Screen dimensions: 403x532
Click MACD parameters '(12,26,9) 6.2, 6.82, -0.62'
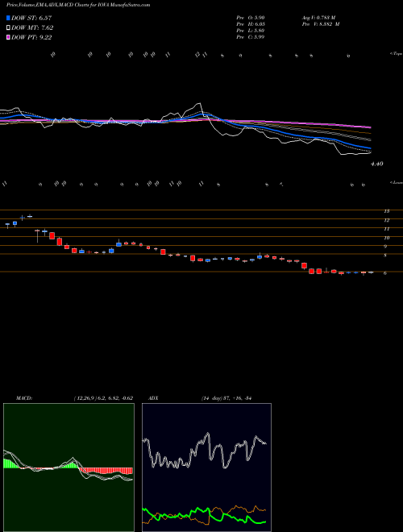point(103,398)
